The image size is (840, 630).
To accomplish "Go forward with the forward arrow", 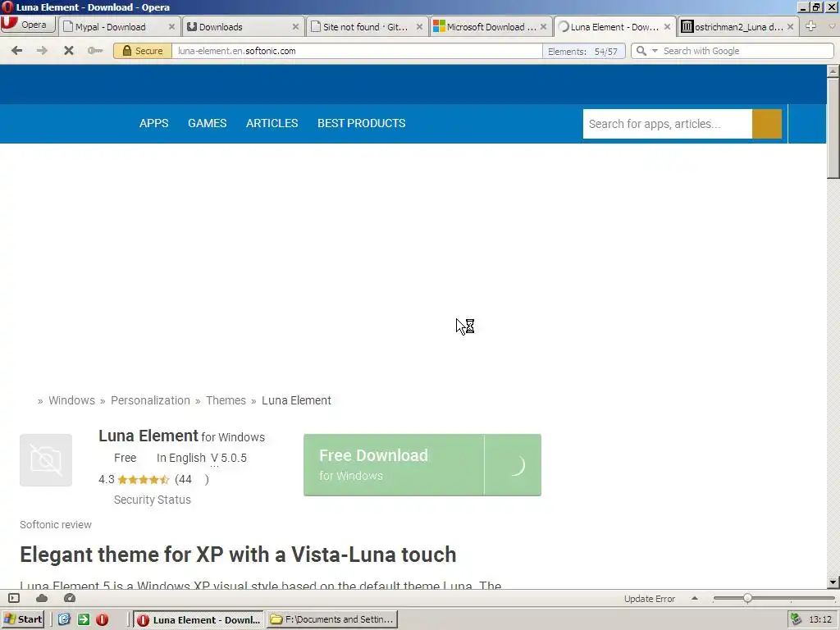I will [42, 50].
